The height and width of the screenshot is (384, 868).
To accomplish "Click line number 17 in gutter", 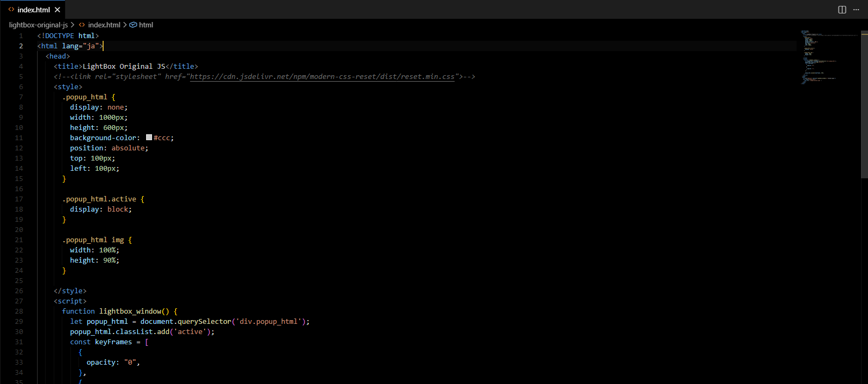I will [x=19, y=199].
